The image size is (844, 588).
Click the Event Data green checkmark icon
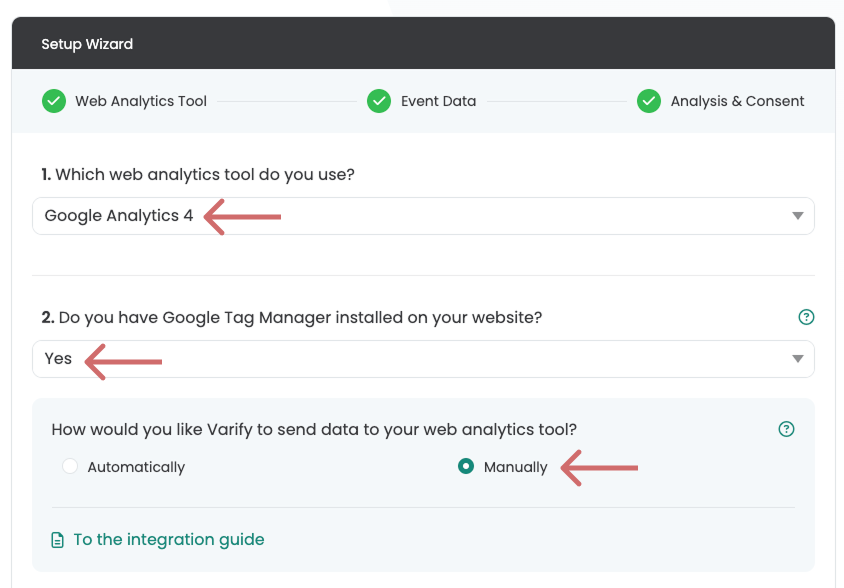coord(379,101)
